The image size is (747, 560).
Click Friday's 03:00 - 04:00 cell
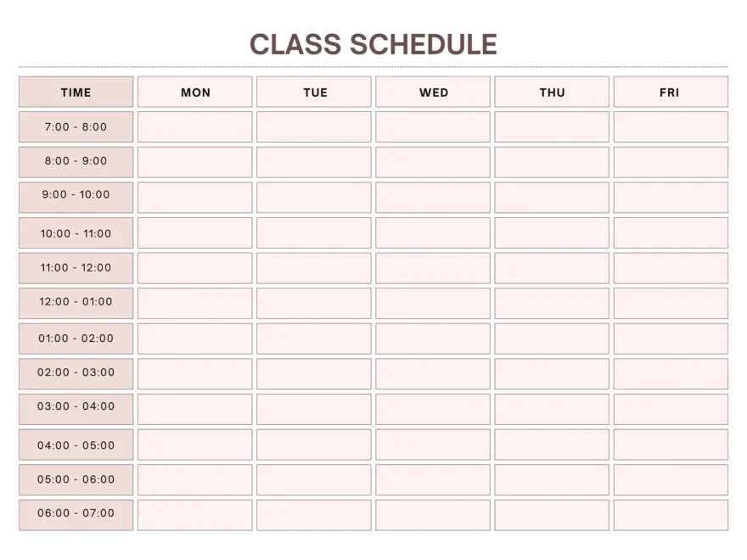[670, 409]
